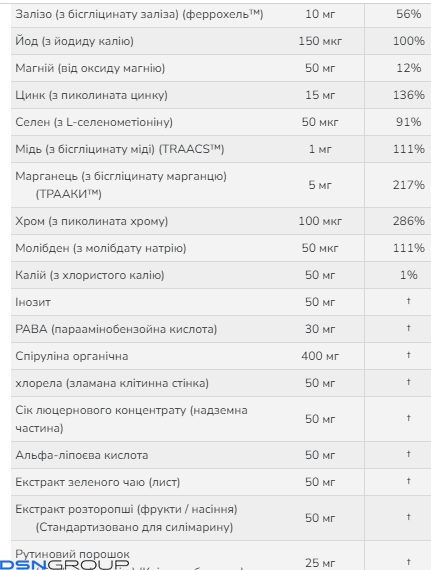Select the Селен (з L-селенометіоніну) text
431x570 pixels.
click(94, 122)
